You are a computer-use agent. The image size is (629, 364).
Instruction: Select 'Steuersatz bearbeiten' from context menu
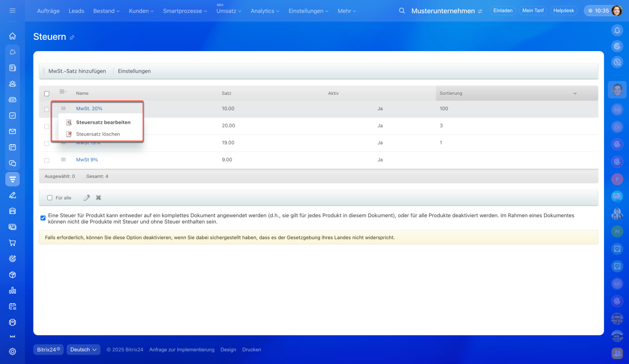(x=103, y=122)
